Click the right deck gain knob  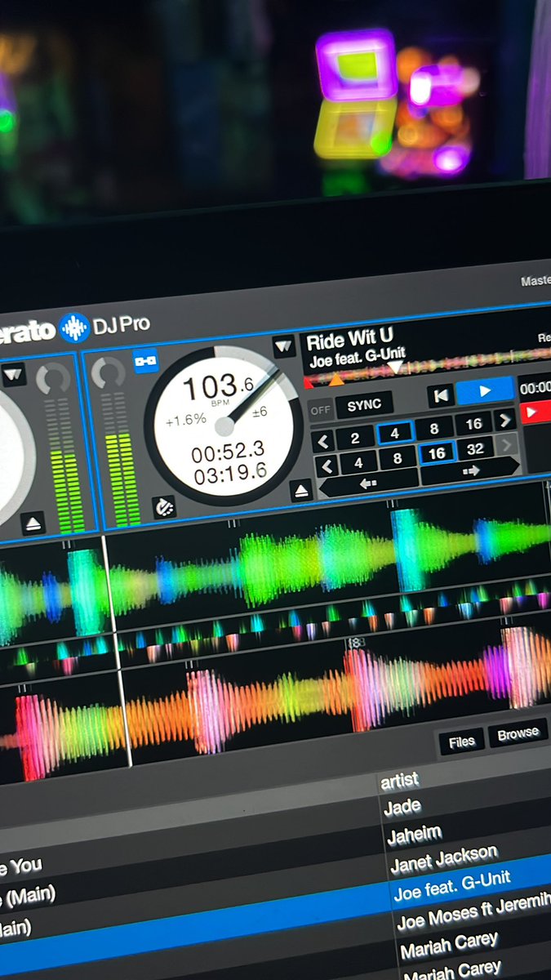pyautogui.click(x=107, y=374)
